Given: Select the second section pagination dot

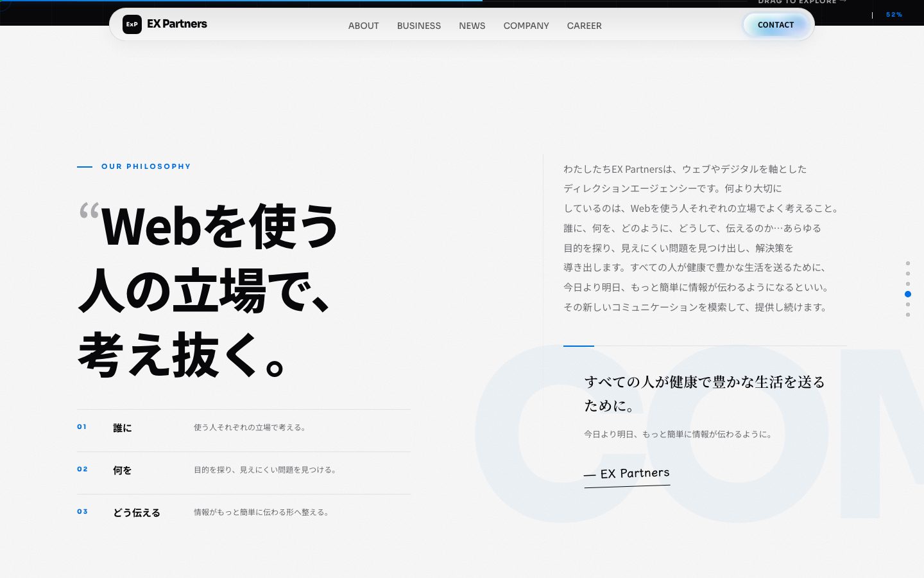Looking at the screenshot, I should point(908,274).
